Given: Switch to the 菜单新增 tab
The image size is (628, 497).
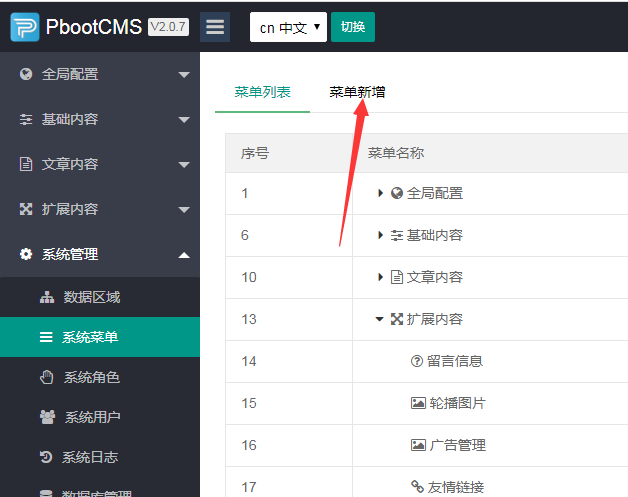Looking at the screenshot, I should 357,92.
